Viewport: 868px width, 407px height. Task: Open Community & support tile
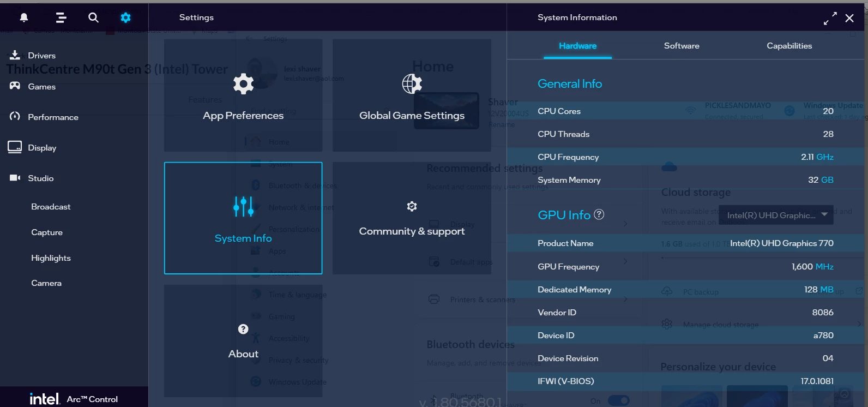tap(412, 218)
